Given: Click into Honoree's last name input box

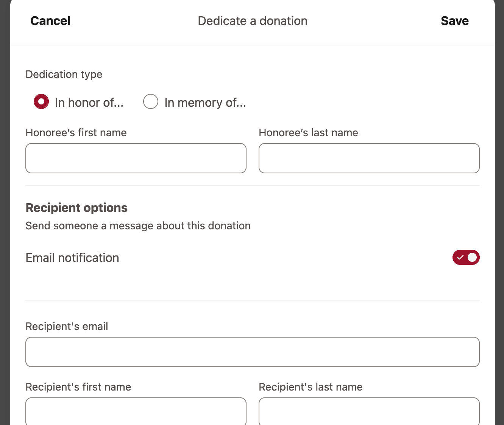Looking at the screenshot, I should tap(369, 158).
